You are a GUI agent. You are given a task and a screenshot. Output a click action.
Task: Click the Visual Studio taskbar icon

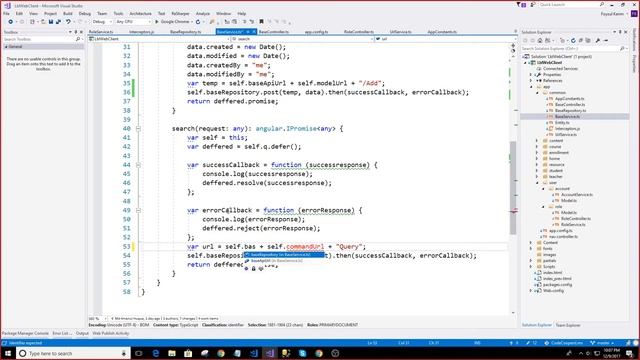pos(270,353)
